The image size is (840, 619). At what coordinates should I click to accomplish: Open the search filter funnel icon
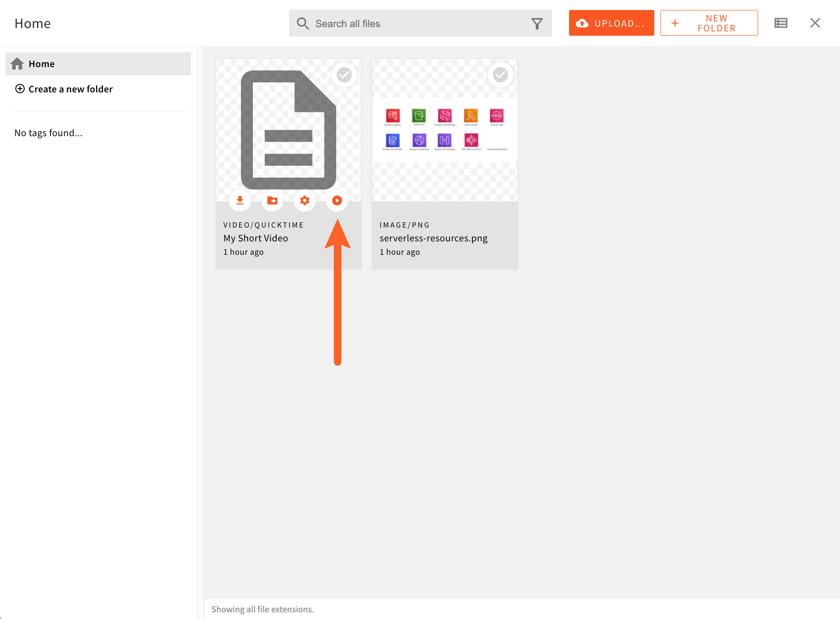coord(537,24)
